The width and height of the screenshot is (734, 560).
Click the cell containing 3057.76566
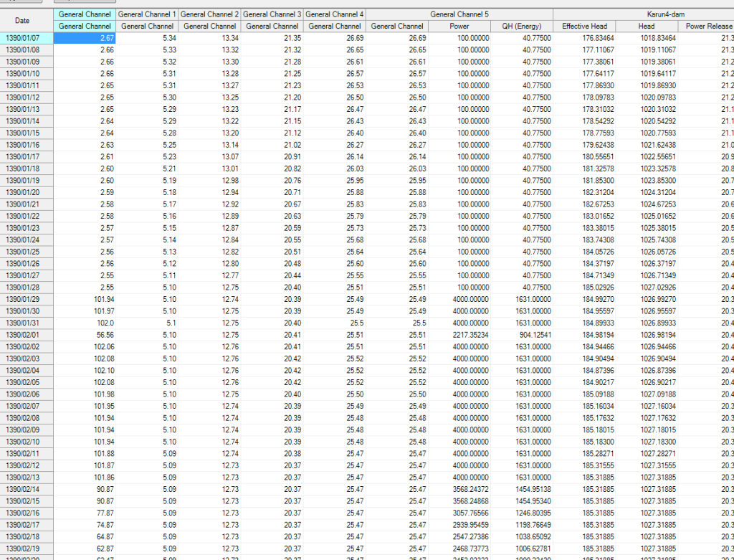[x=459, y=513]
